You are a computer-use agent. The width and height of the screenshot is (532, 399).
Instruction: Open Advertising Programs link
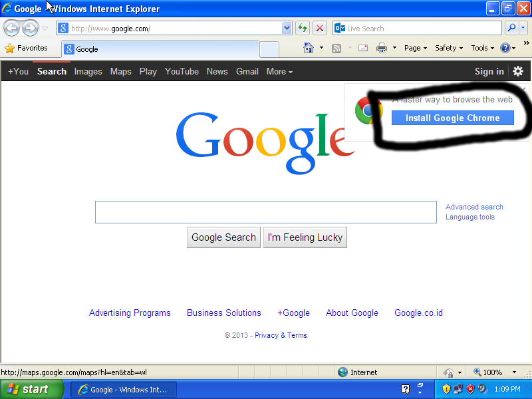point(130,313)
